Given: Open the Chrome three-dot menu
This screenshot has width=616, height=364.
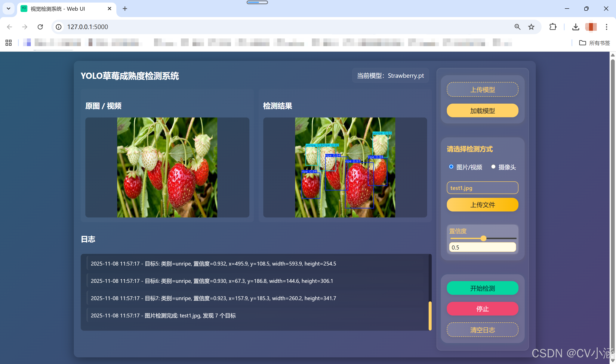Looking at the screenshot, I should 606,27.
